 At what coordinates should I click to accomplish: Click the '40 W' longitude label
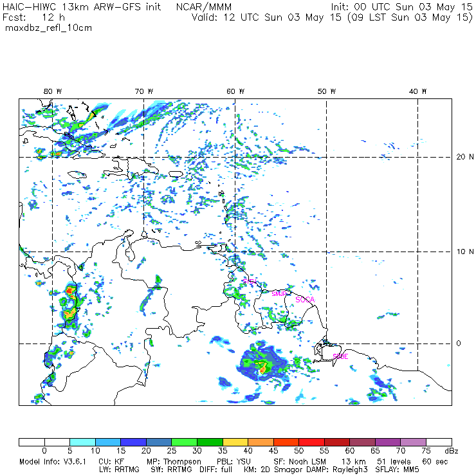[x=417, y=91]
